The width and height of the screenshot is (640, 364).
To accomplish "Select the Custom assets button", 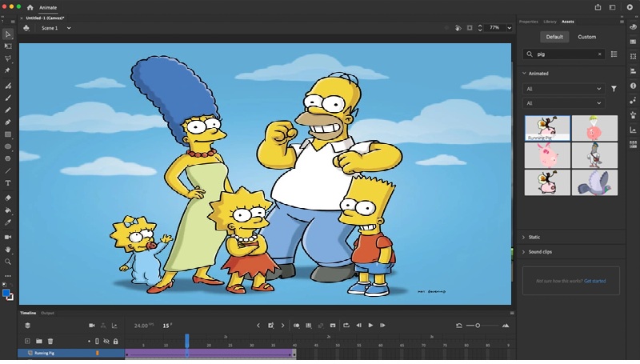I will [587, 37].
